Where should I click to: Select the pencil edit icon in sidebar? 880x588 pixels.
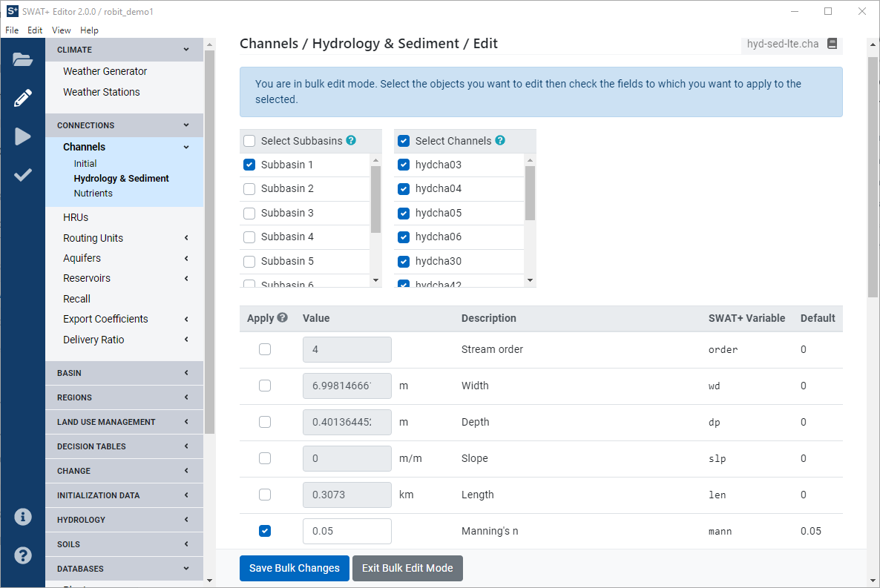(x=22, y=98)
